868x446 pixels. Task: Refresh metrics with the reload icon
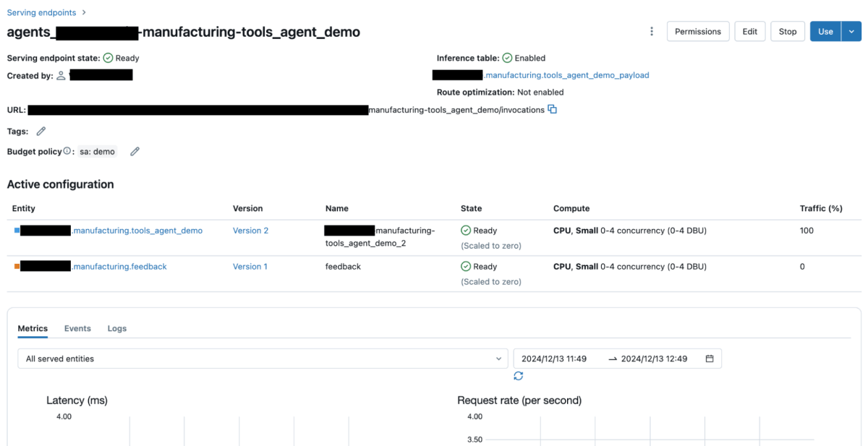[518, 376]
